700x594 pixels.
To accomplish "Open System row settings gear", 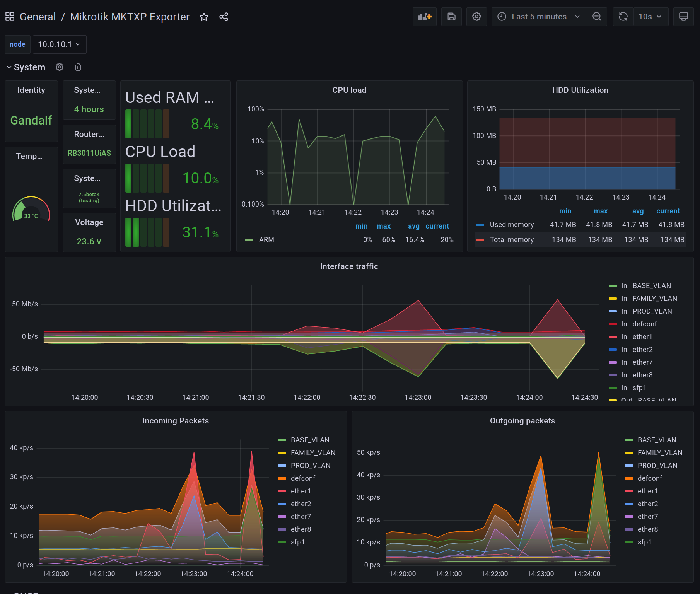I will 60,67.
